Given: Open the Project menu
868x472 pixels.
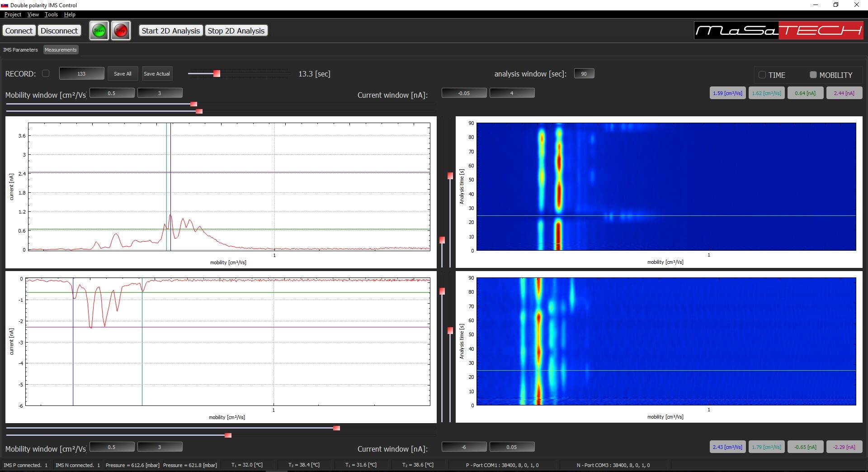Looking at the screenshot, I should point(13,14).
